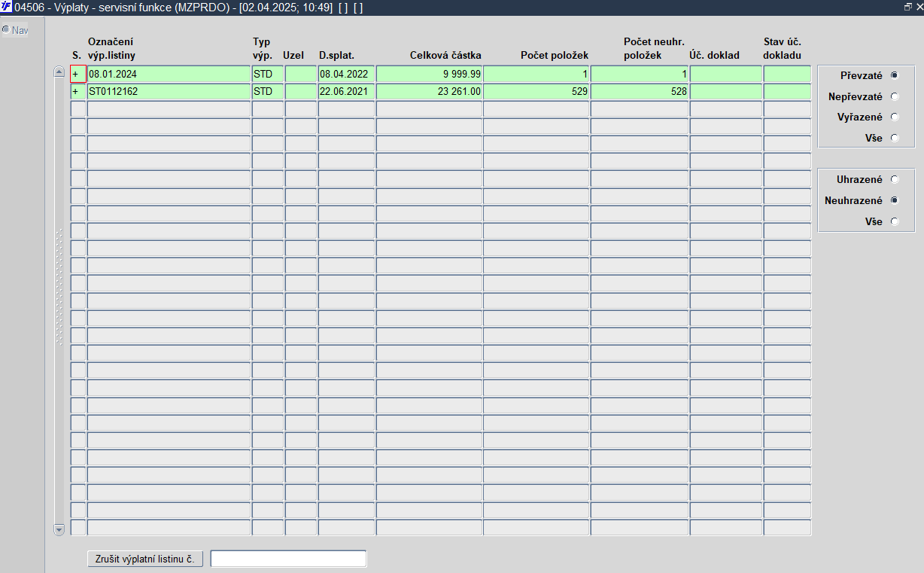This screenshot has height=573, width=924.
Task: Click Úč. doklad cell in 08.01.2024 row
Action: point(726,74)
